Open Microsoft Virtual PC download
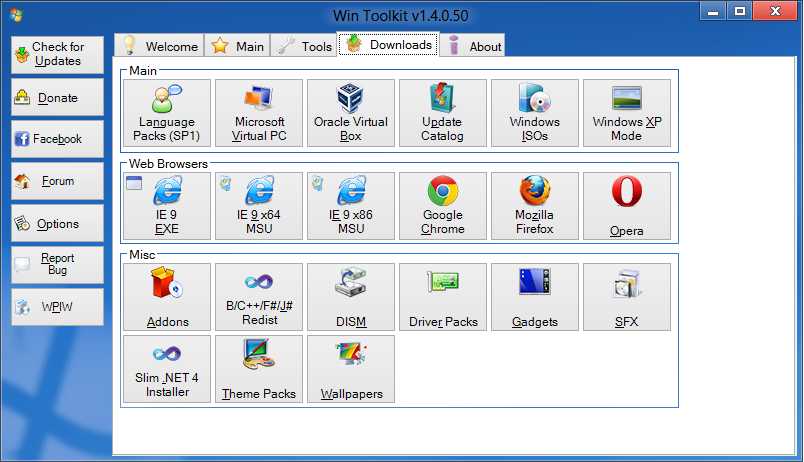Viewport: 804px width, 462px height. (x=259, y=113)
